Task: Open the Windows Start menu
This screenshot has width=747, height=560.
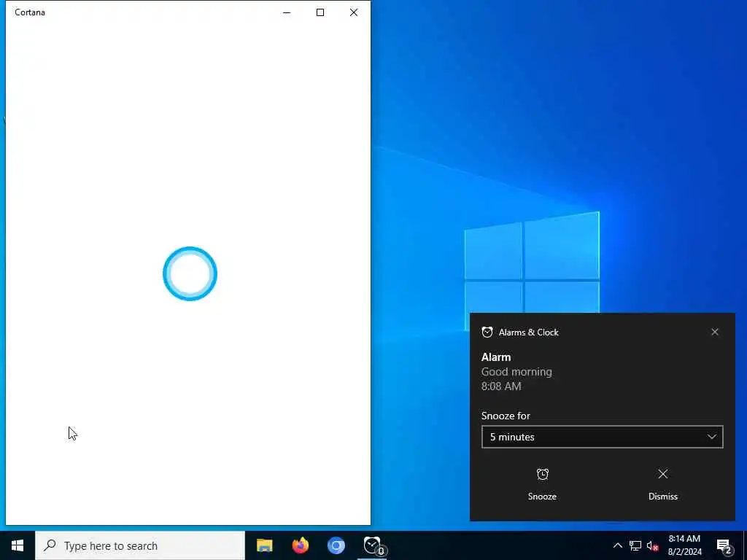Action: click(x=18, y=545)
